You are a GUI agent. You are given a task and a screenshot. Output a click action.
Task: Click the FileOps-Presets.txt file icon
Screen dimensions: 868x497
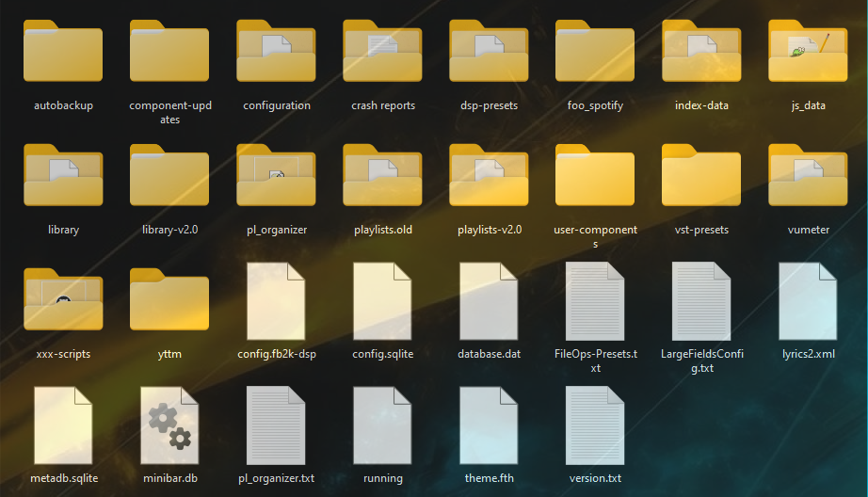coord(595,301)
